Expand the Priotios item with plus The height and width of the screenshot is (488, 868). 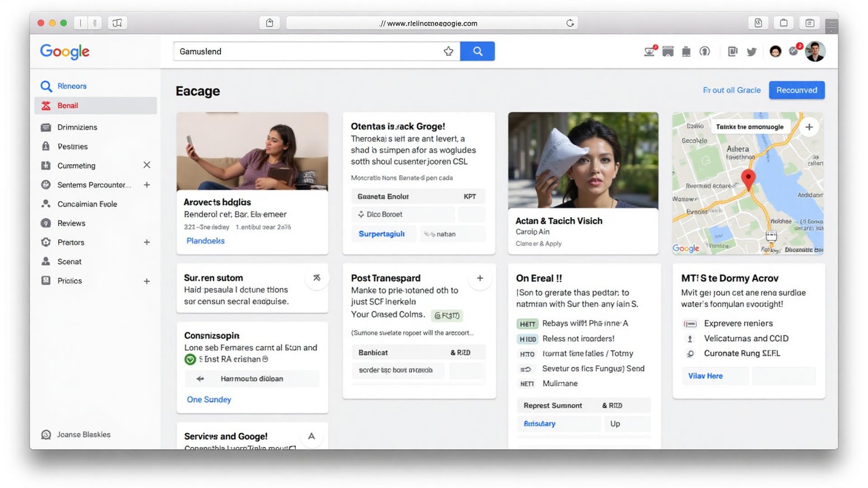147,281
